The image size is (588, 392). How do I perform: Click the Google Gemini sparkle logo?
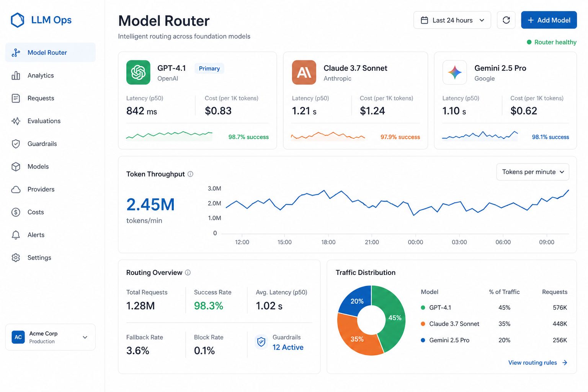455,72
